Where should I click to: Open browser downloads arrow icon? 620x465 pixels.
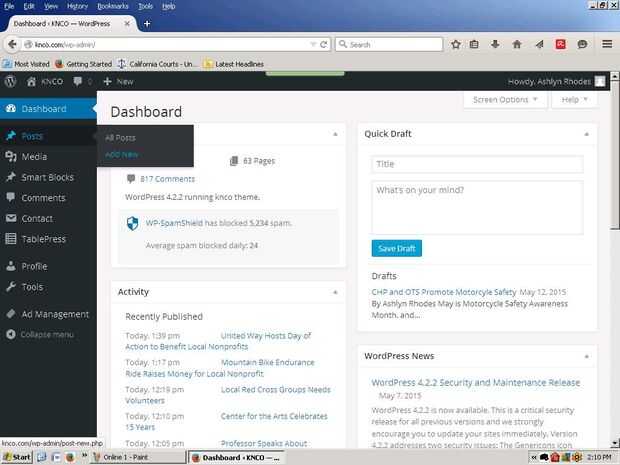(x=495, y=44)
